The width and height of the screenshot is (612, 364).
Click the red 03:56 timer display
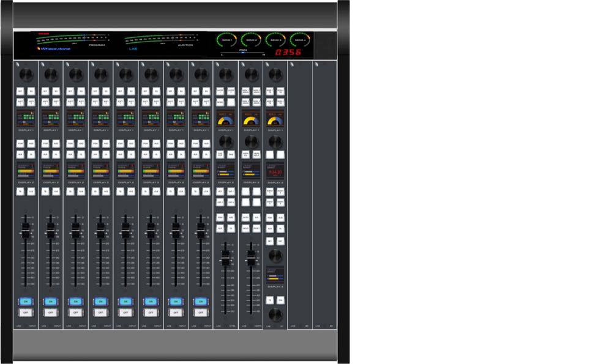coord(288,53)
